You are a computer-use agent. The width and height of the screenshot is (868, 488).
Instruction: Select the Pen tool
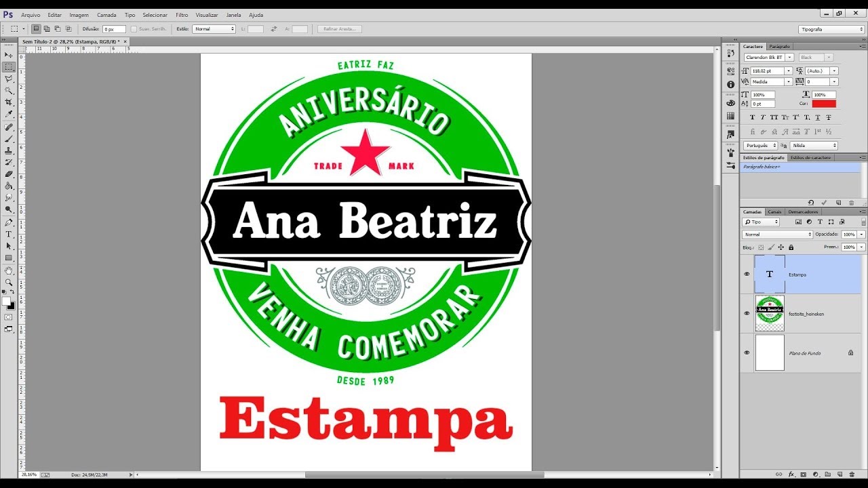[x=9, y=222]
